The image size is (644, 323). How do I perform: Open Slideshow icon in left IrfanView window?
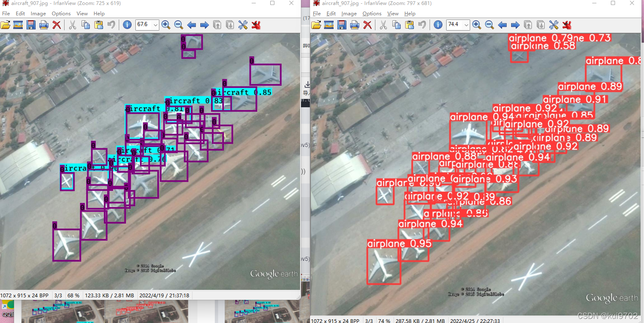pos(18,25)
